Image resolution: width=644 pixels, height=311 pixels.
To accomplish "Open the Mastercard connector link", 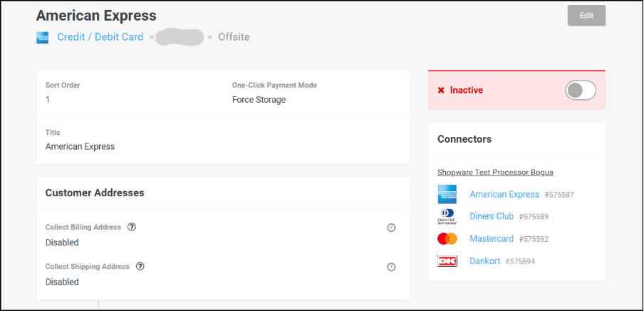I will point(492,238).
